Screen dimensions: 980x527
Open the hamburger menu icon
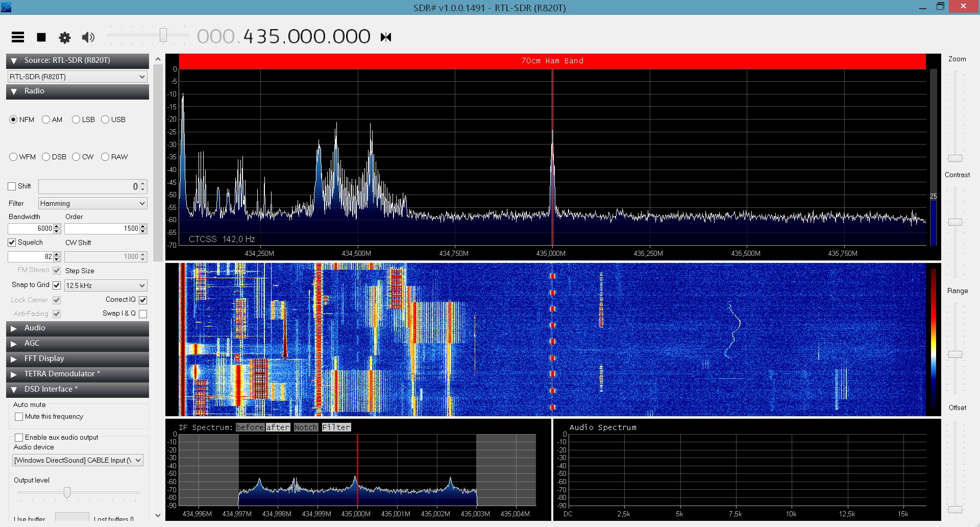[18, 37]
